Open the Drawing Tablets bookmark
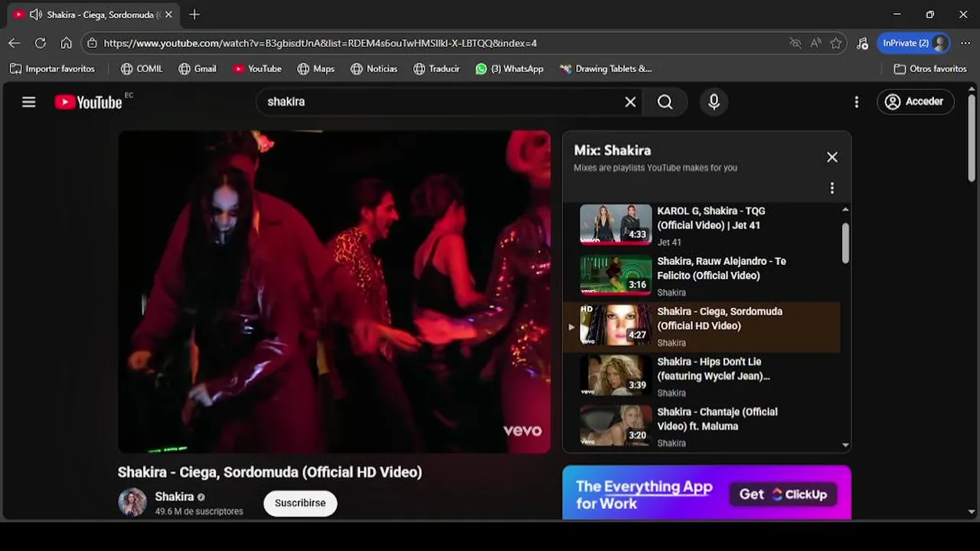The width and height of the screenshot is (980, 551). tap(606, 69)
